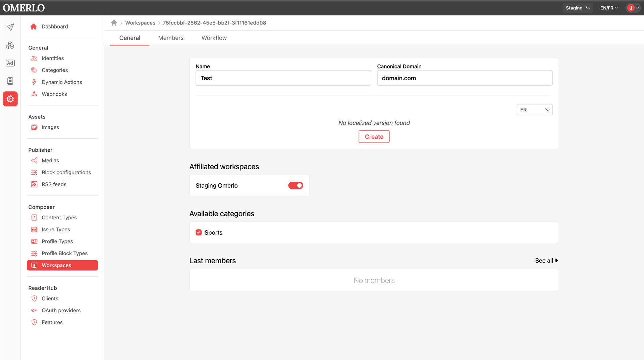Open Images in the sidebar
644x360 pixels.
62,127
